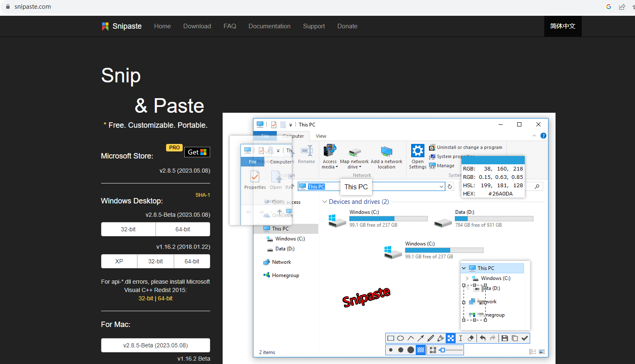Open the Support nav item
Image resolution: width=635 pixels, height=364 pixels.
[x=314, y=26]
